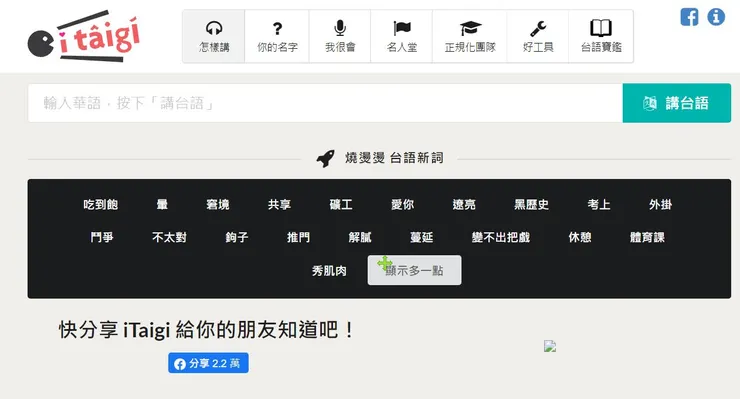Click the iTaigi logo
The image size is (740, 399).
coord(84,36)
